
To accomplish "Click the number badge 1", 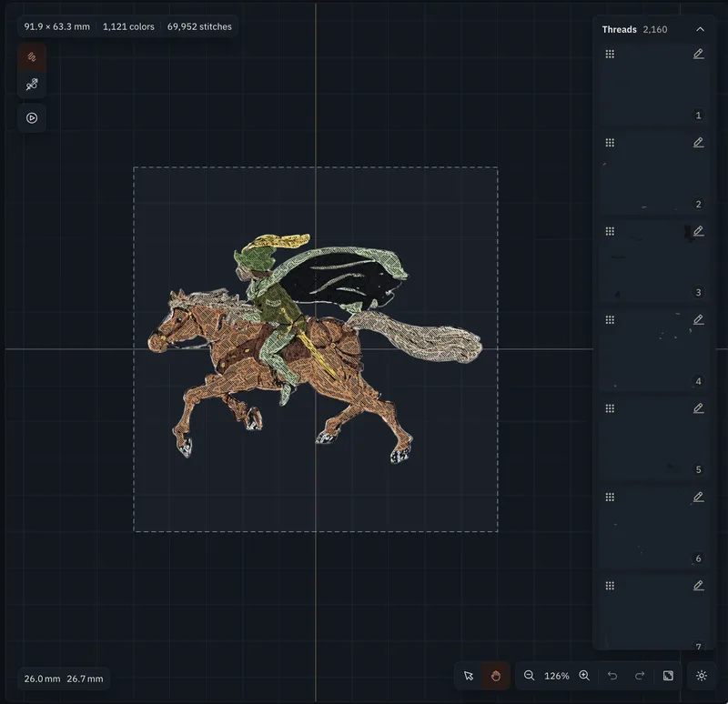I will click(x=698, y=116).
